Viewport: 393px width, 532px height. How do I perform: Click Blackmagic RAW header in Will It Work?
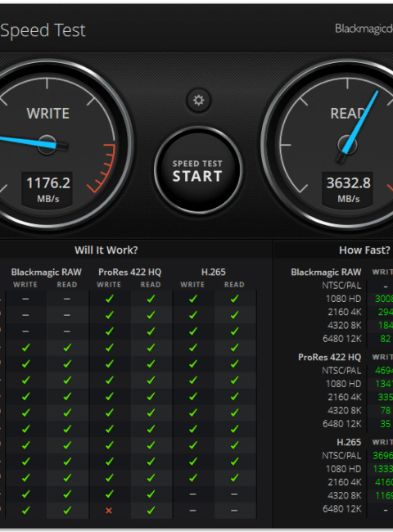tap(46, 272)
